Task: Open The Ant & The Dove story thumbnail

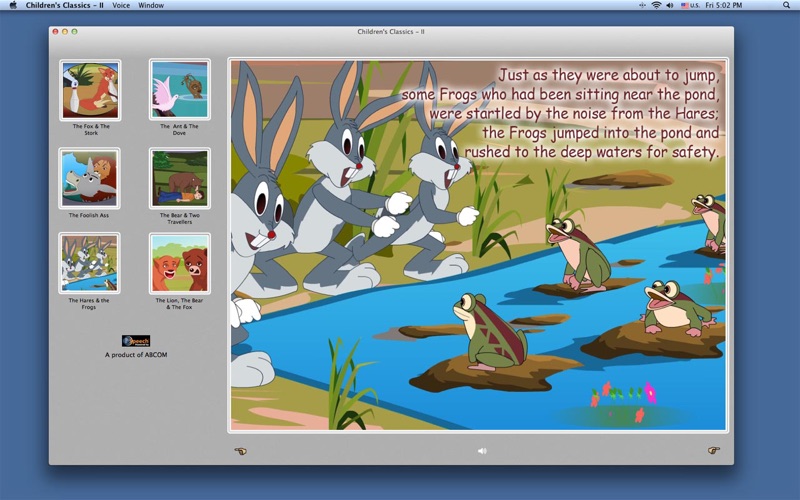Action: click(x=180, y=89)
